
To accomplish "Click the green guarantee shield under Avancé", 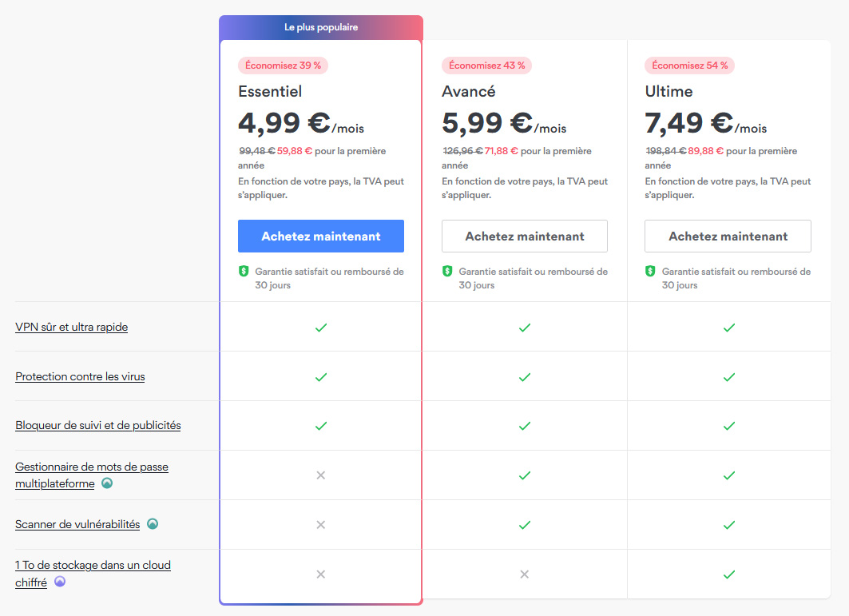I will tap(447, 272).
